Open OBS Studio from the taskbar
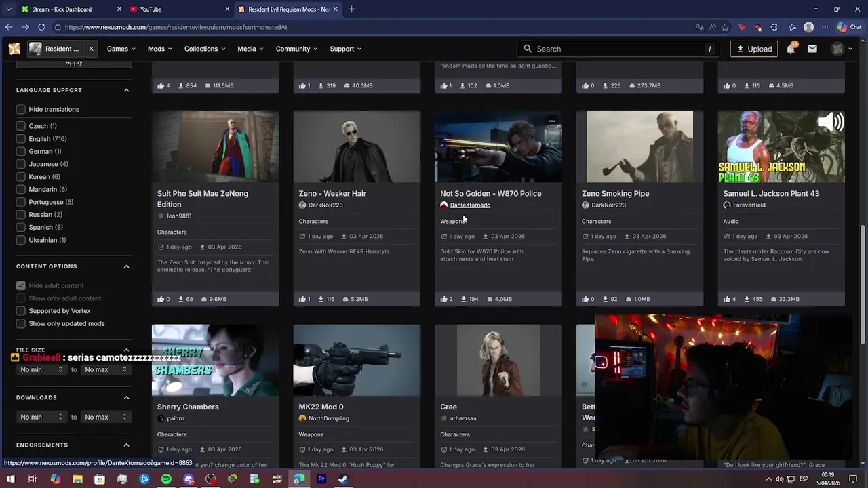 point(210,479)
